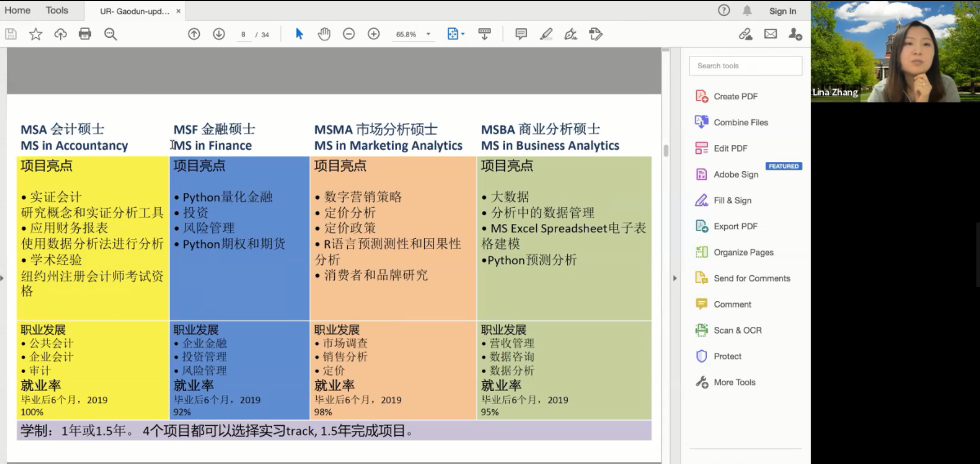
Task: Bookmark document with the star icon
Action: coord(36,34)
